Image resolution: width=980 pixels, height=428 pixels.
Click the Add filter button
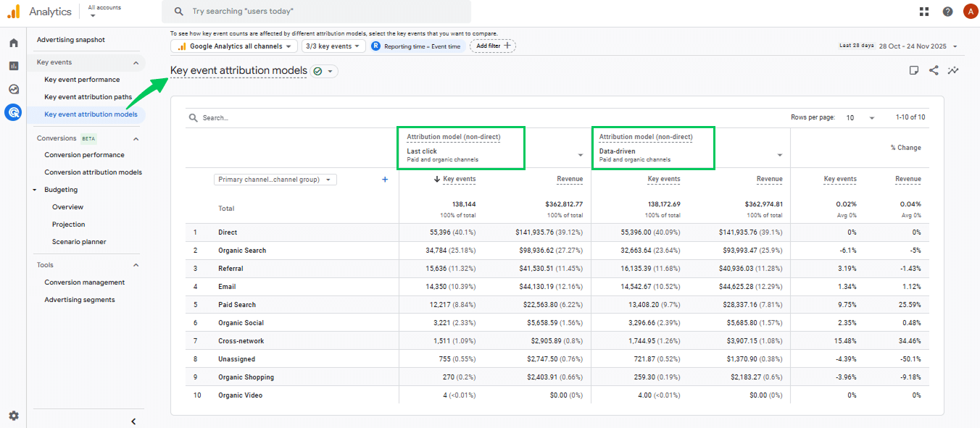coord(493,46)
